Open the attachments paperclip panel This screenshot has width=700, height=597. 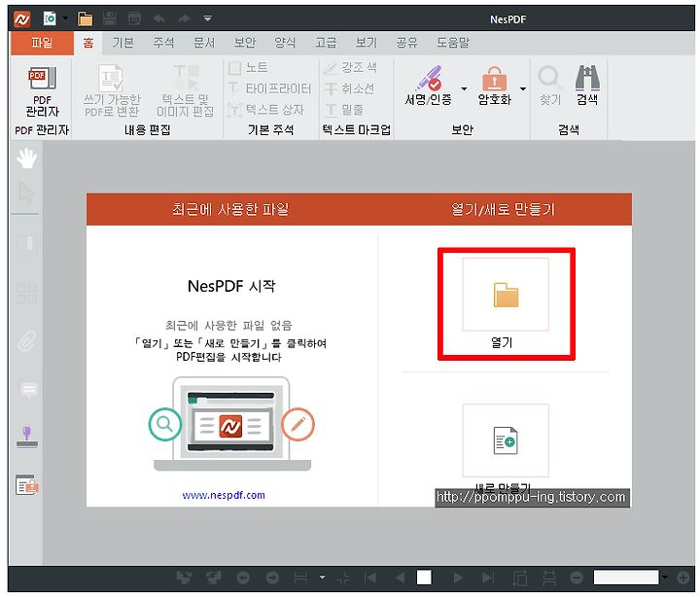(27, 341)
